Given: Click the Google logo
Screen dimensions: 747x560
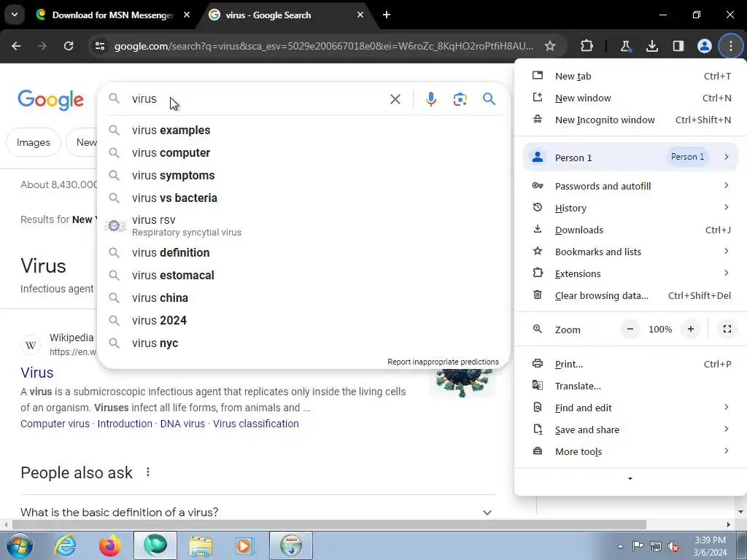Looking at the screenshot, I should click(50, 100).
